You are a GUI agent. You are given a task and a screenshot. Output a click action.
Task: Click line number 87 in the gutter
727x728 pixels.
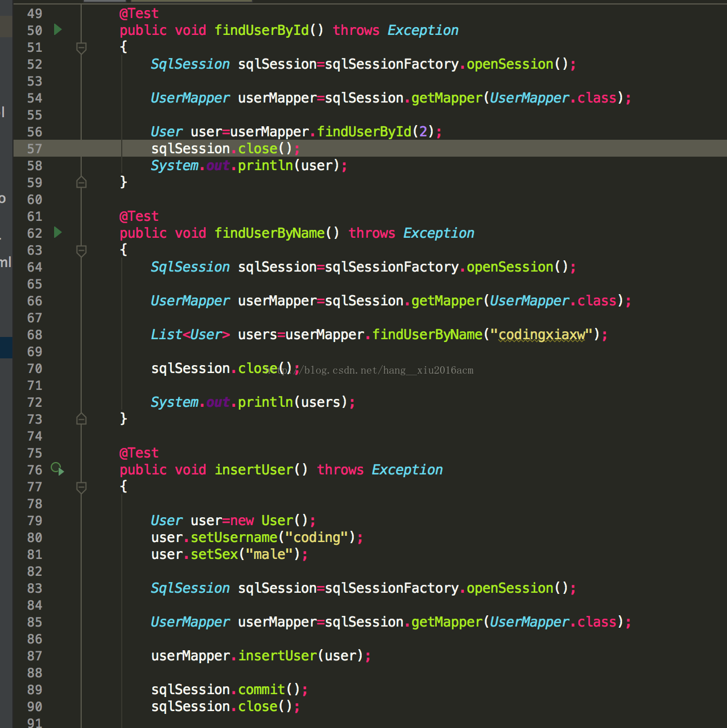click(x=34, y=656)
